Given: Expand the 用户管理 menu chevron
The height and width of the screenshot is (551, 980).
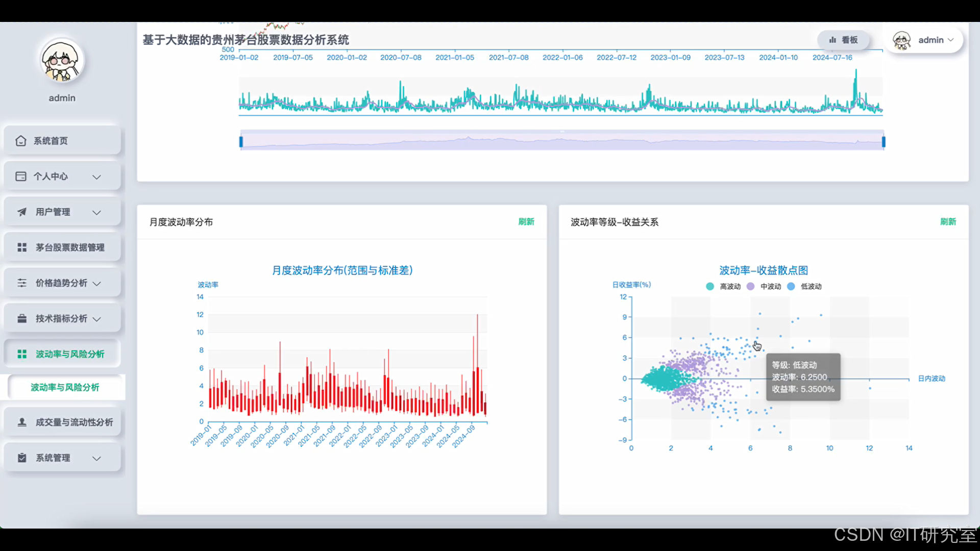Looking at the screenshot, I should [96, 212].
